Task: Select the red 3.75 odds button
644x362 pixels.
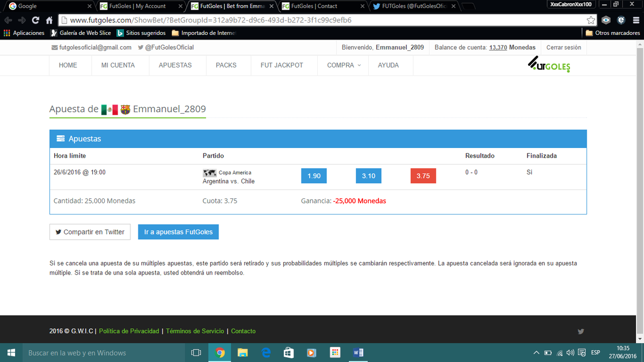Action: click(423, 176)
